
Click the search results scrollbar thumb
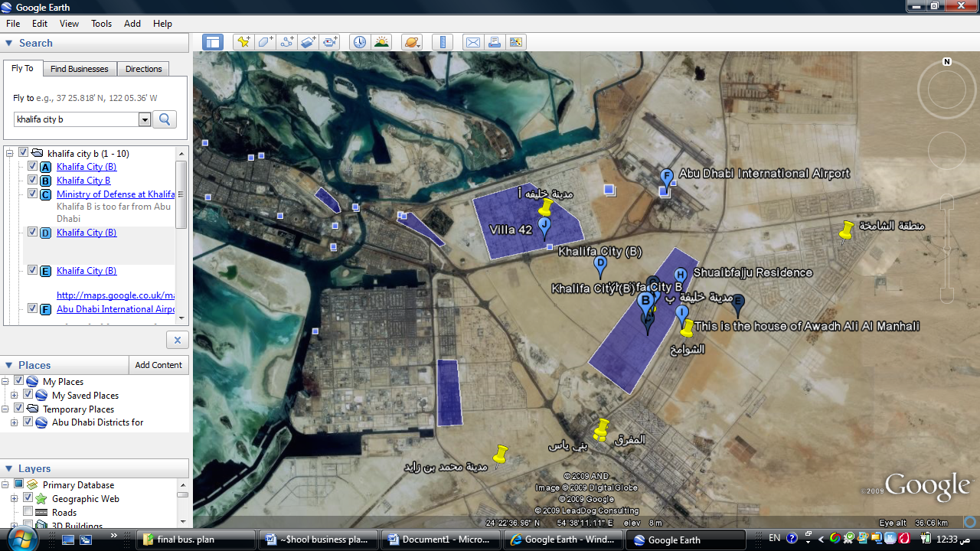tap(181, 194)
